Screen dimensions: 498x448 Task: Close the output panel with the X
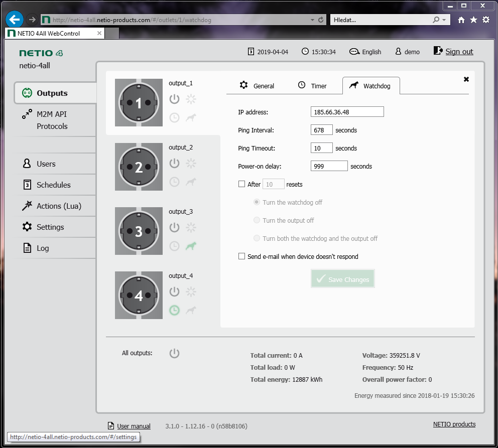click(466, 79)
